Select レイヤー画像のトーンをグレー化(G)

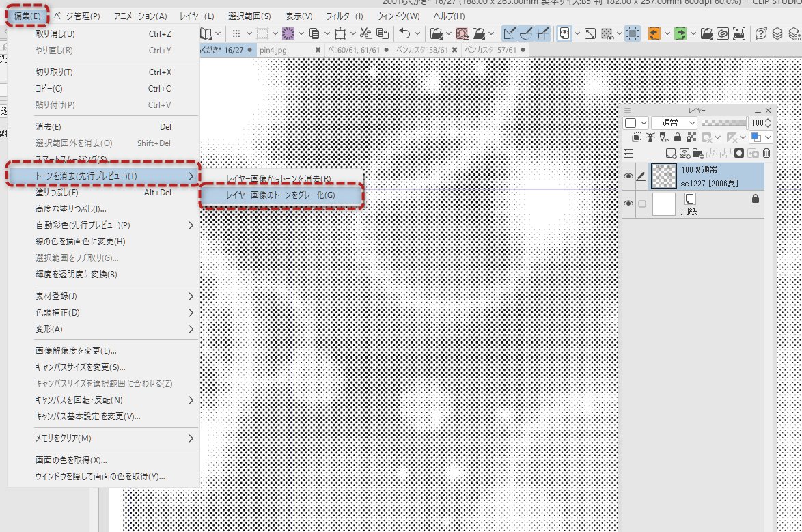coord(281,195)
